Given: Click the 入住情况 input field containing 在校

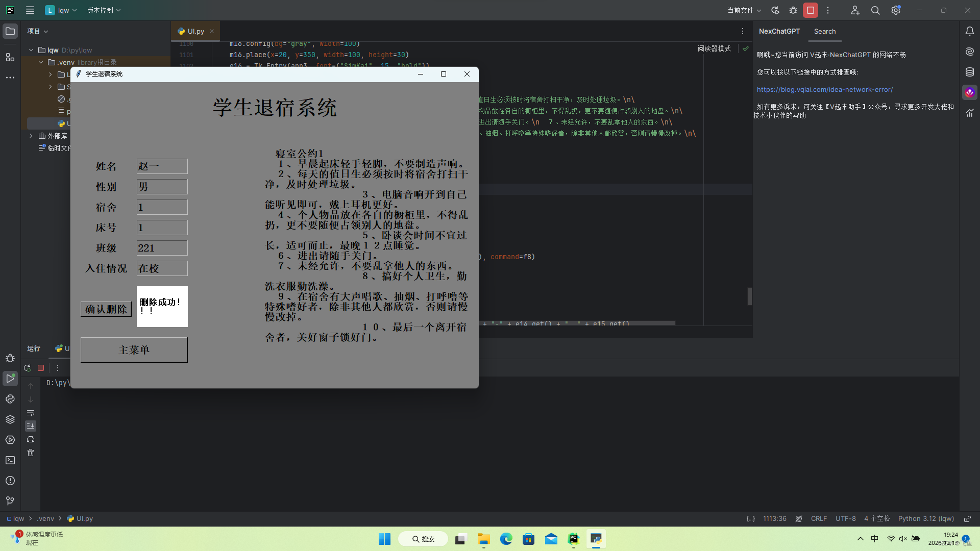Looking at the screenshot, I should point(162,268).
